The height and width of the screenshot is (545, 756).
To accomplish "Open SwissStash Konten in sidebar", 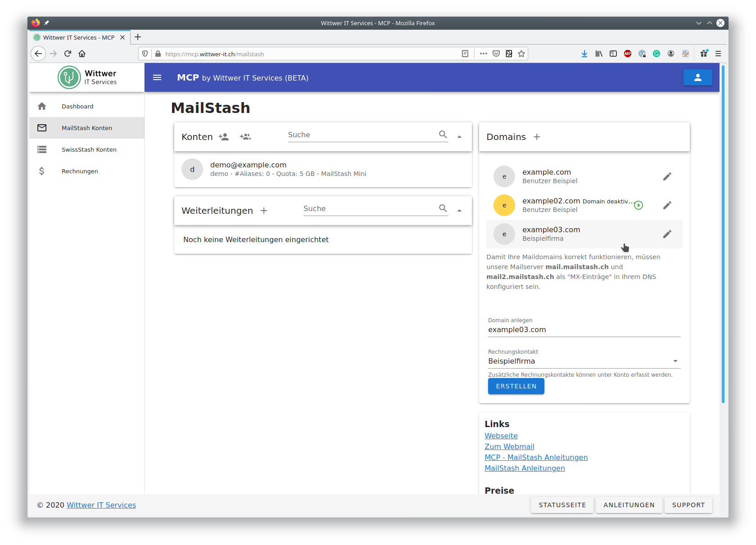I will [87, 149].
